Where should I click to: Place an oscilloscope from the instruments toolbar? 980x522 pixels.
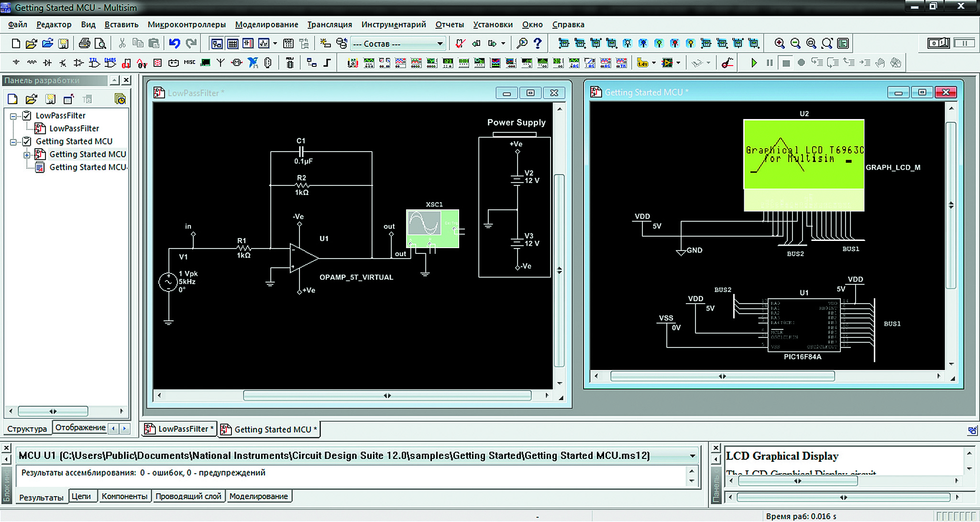coord(400,63)
